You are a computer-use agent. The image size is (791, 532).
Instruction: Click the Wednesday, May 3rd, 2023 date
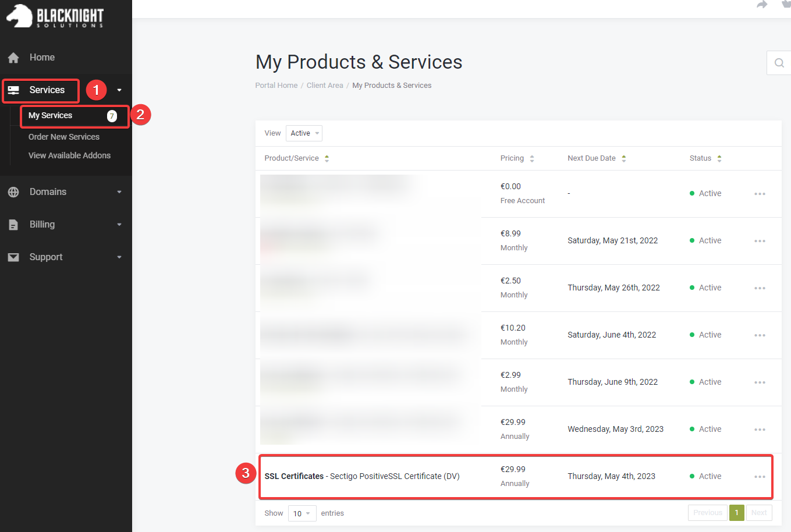[x=616, y=429]
